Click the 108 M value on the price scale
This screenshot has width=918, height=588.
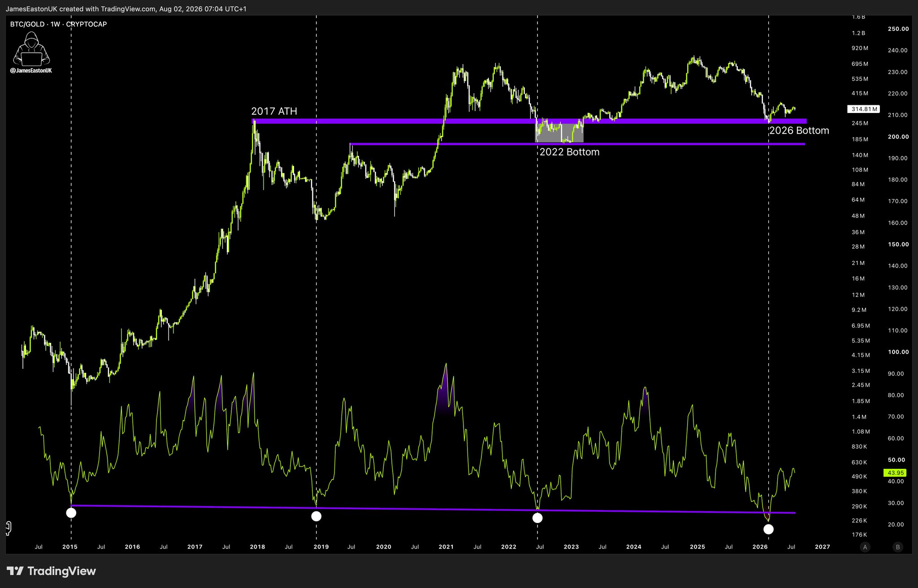coord(860,170)
